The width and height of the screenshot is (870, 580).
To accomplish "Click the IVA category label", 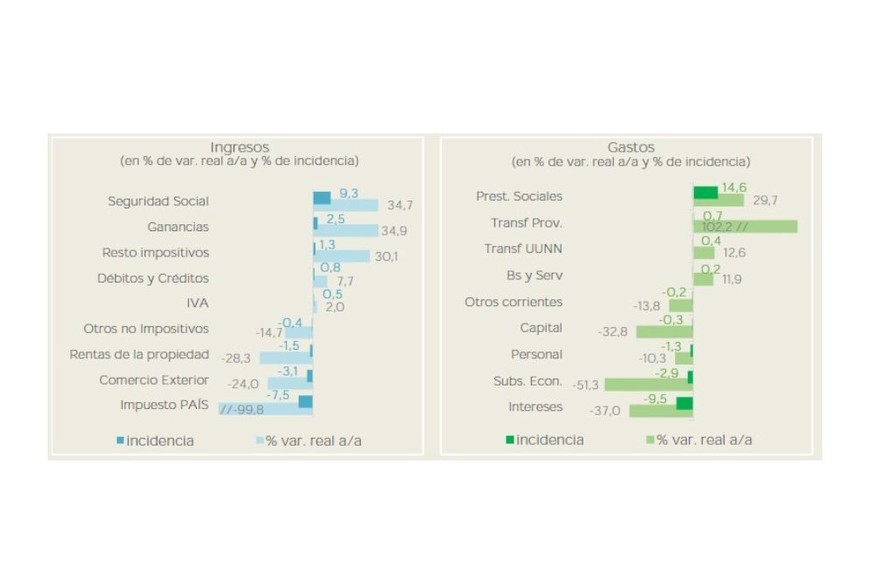I will pos(197,304).
